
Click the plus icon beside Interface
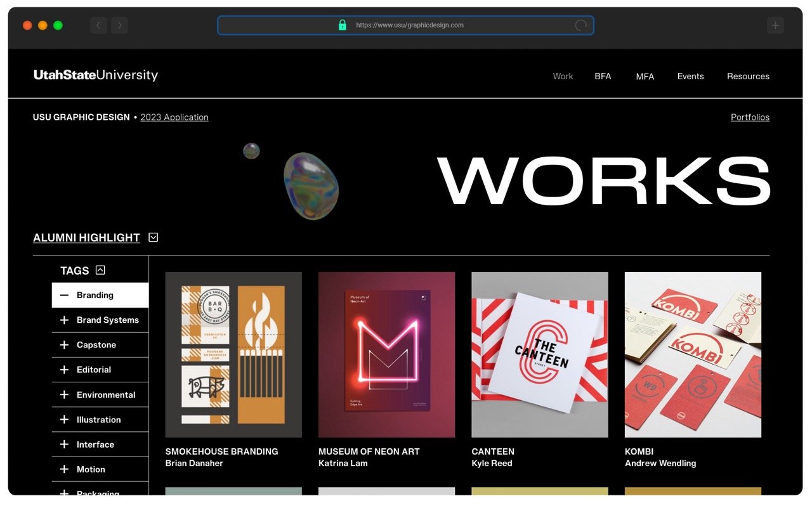pyautogui.click(x=64, y=445)
